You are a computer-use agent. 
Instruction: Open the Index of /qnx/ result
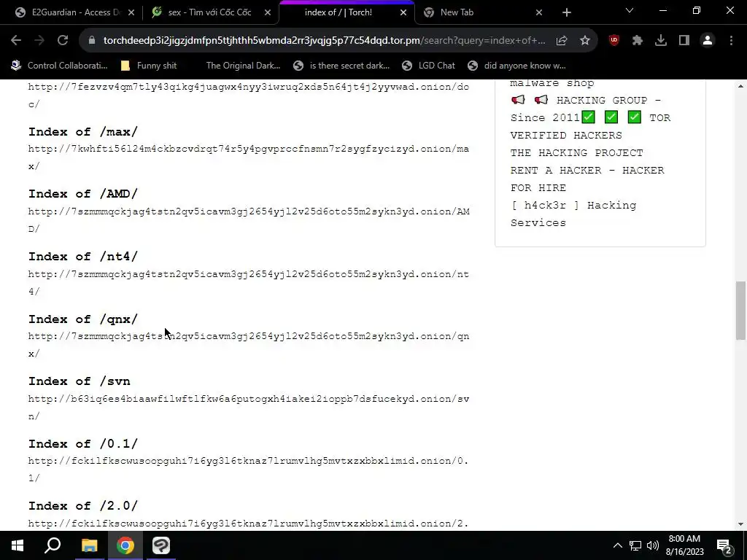(83, 319)
